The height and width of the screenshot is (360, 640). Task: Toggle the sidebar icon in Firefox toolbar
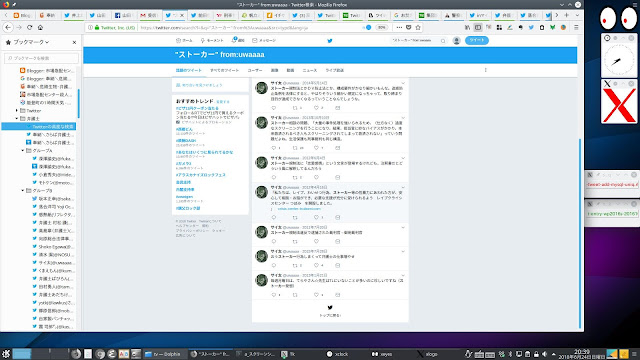click(x=478, y=27)
